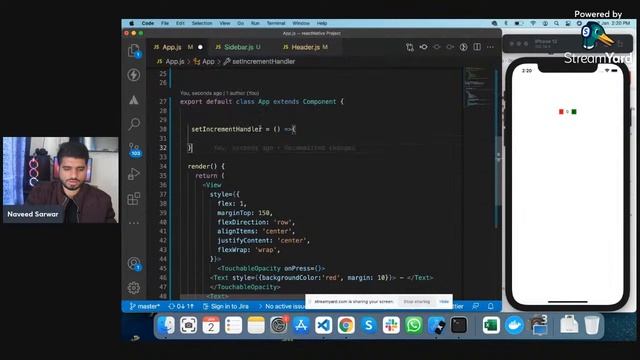Open the Selection menu

click(x=202, y=23)
